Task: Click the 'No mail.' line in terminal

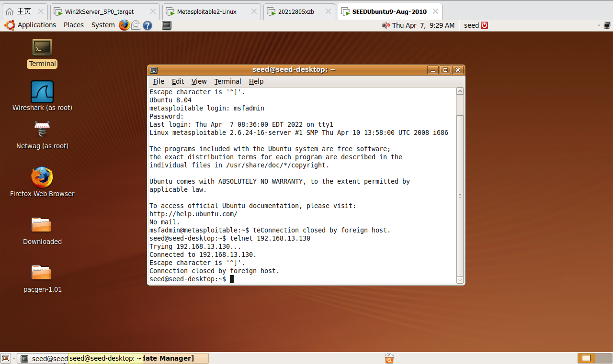Action: tap(165, 222)
